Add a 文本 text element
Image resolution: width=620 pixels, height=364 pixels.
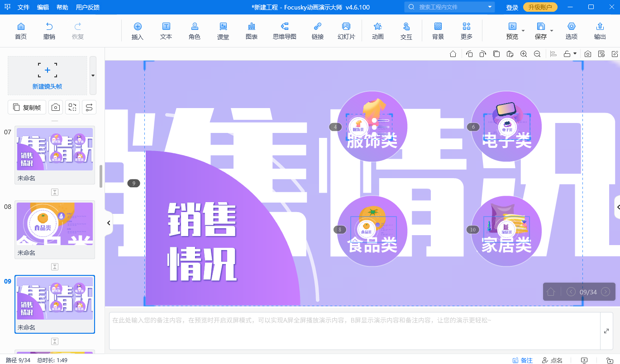pyautogui.click(x=166, y=31)
